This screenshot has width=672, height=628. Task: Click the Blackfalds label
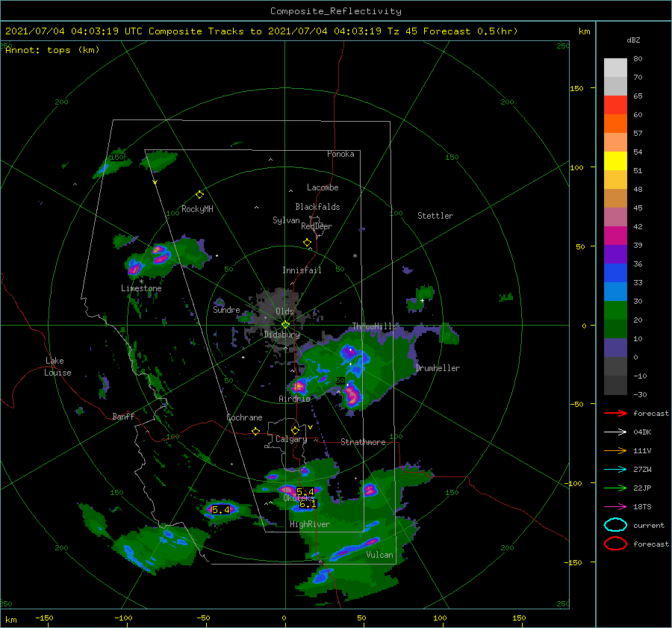[x=317, y=207]
